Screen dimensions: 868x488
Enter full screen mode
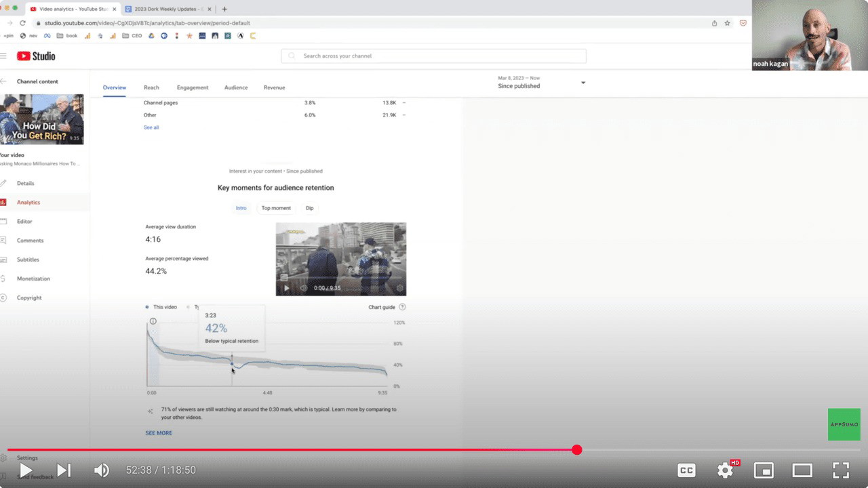coord(841,470)
